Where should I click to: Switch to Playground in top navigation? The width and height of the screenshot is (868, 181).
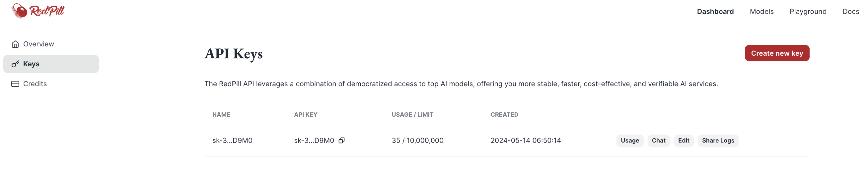click(808, 12)
